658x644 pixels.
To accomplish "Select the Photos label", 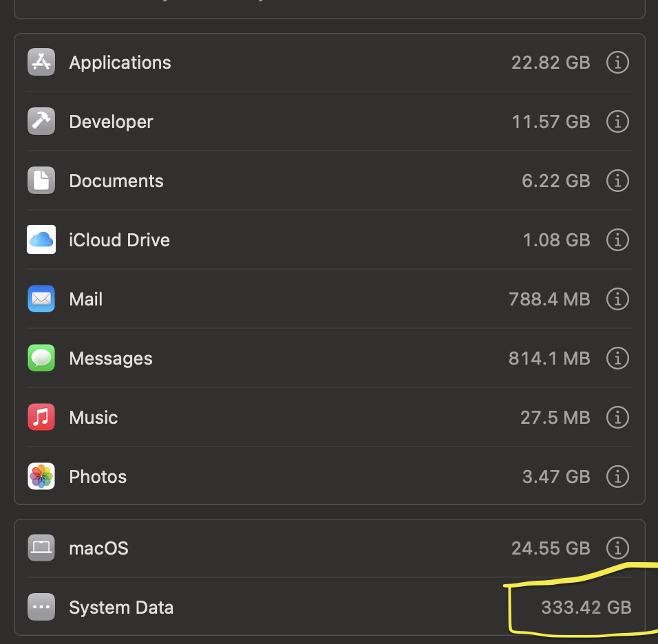I will tap(98, 477).
